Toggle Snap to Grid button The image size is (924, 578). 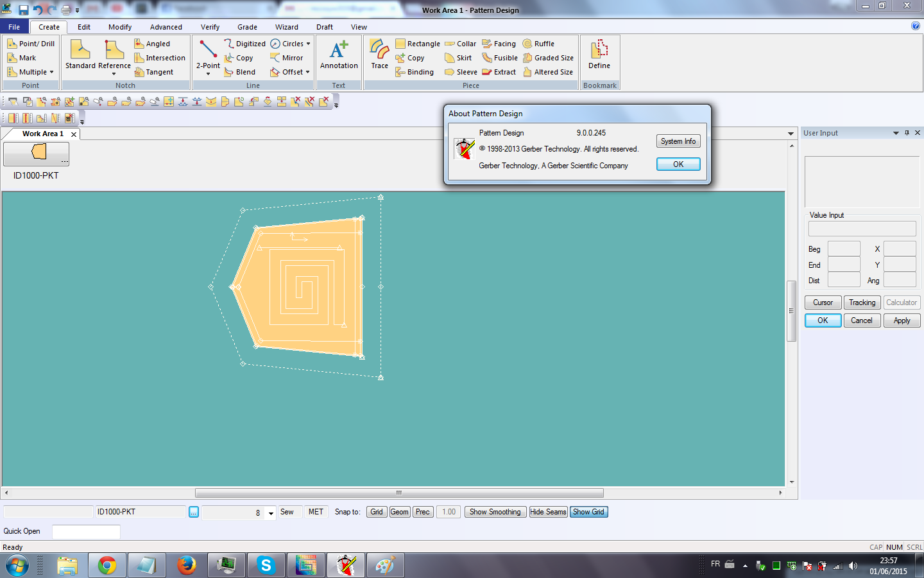point(377,512)
